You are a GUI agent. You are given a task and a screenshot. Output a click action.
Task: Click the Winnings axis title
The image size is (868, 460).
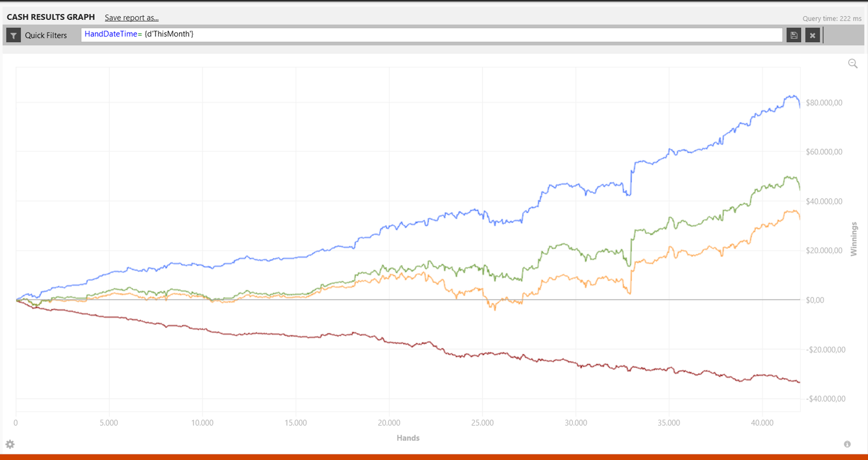(x=854, y=239)
